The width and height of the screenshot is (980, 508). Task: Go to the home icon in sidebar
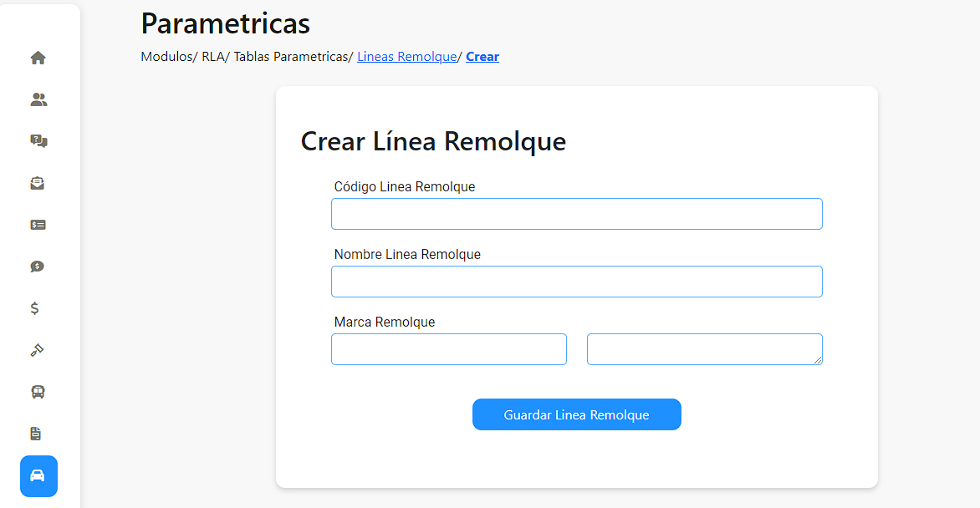click(38, 58)
